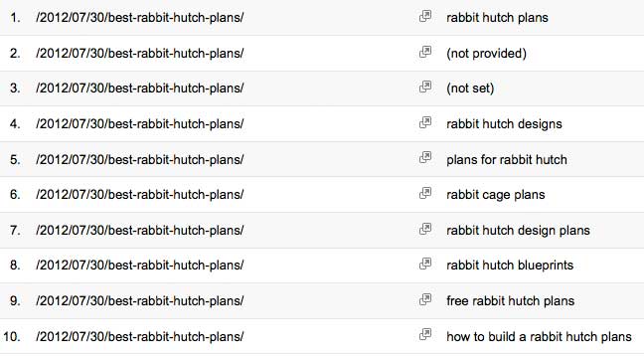Viewport: 644px width, 358px height.
Task: Open external link icon in row 7
Action: point(425,229)
